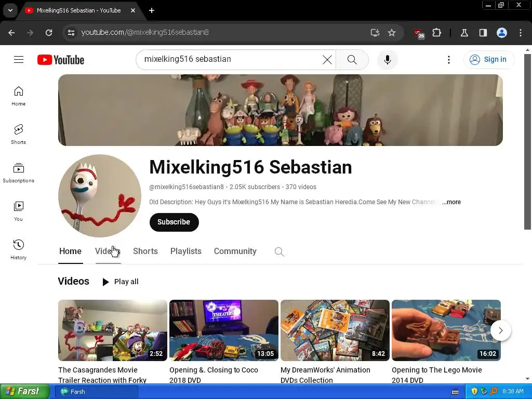Click the Sign in button

pyautogui.click(x=489, y=60)
